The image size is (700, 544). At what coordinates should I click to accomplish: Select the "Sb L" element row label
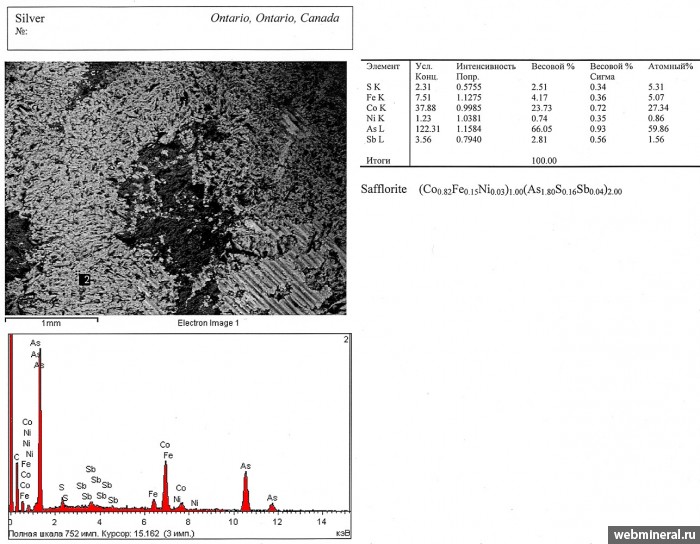[x=375, y=139]
